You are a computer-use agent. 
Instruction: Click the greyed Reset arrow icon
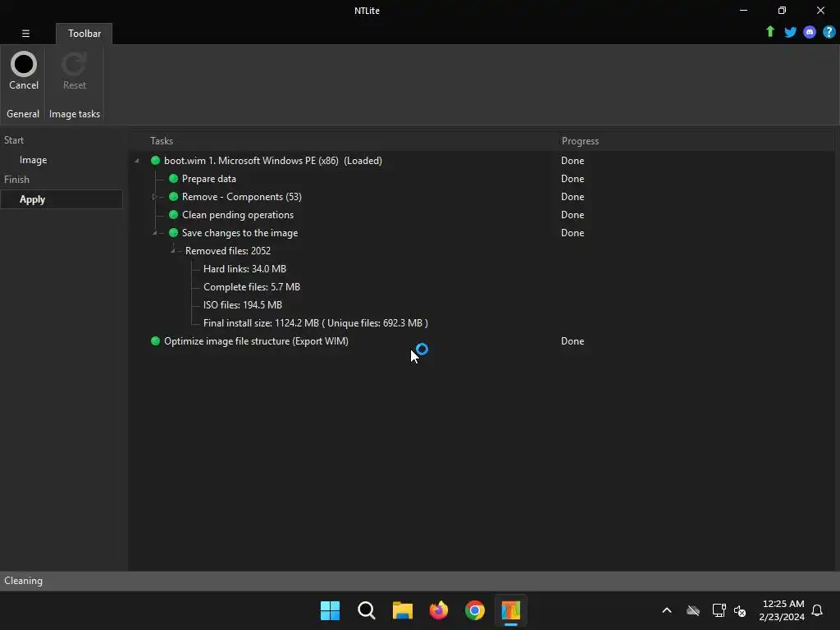74,64
